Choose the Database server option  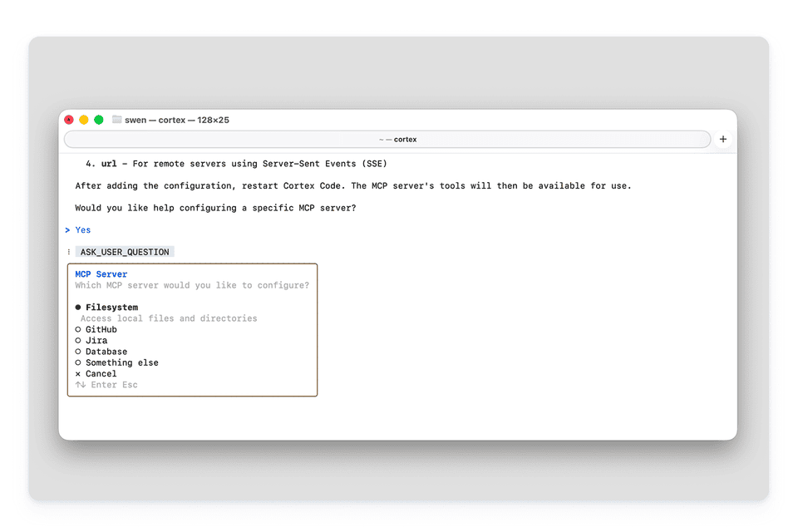tap(106, 351)
